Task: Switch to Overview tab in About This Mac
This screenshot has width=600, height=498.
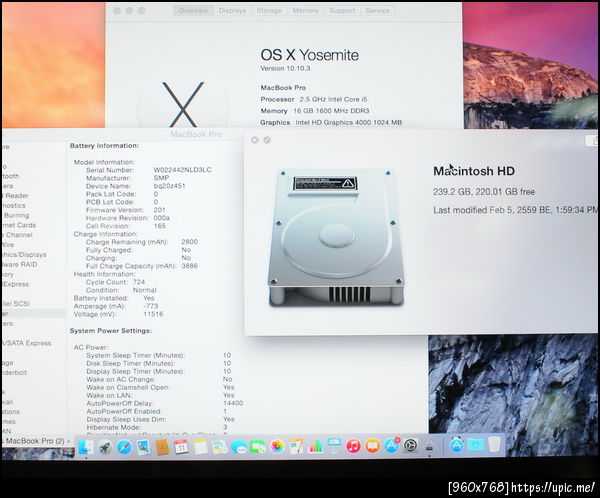Action: click(x=193, y=11)
